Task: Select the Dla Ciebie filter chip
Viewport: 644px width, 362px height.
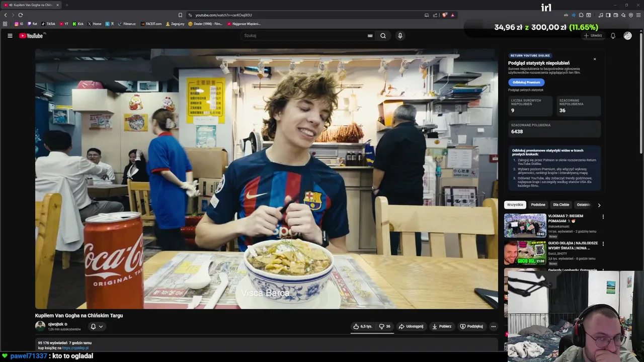Action: tap(561, 205)
